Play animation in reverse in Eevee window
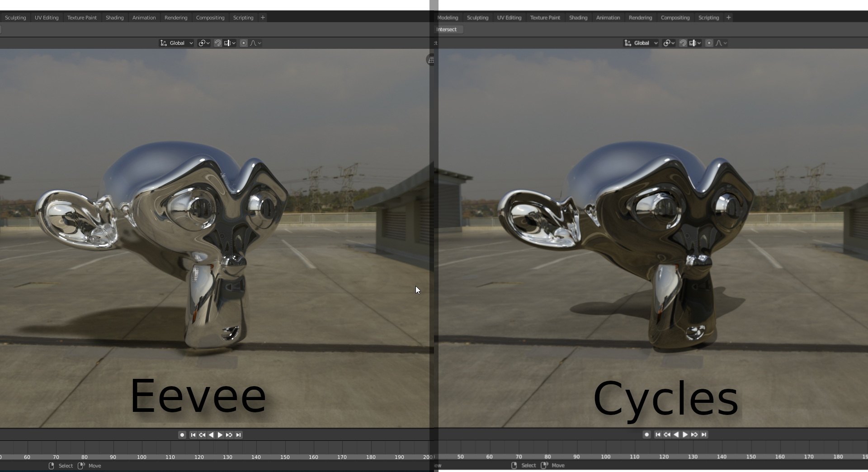868x472 pixels. tap(211, 435)
